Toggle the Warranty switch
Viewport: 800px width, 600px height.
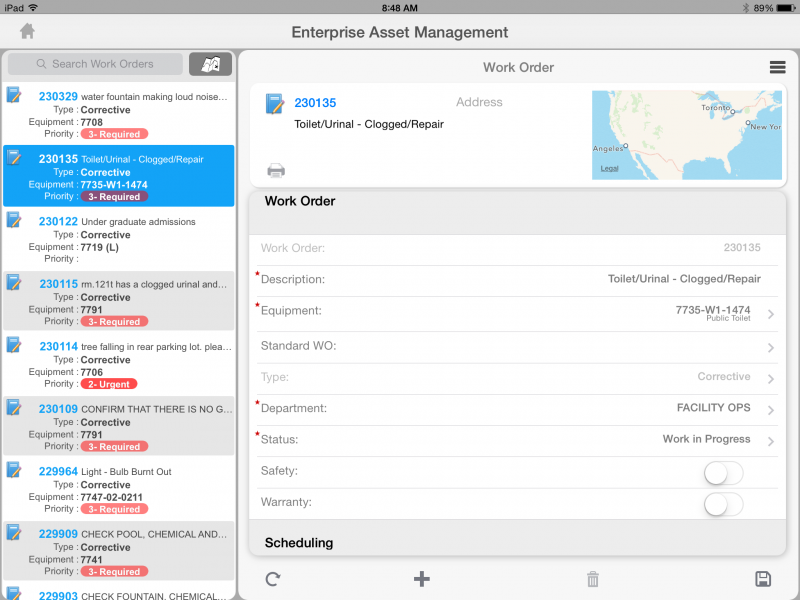[723, 504]
